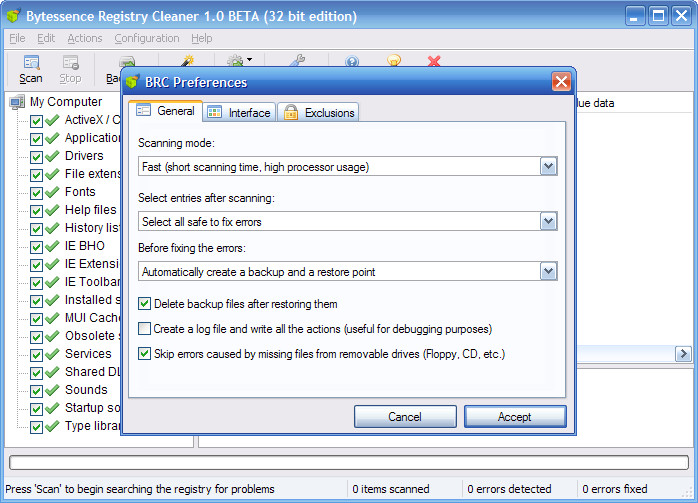
Task: Click the red X toolbar icon
Action: pos(434,61)
